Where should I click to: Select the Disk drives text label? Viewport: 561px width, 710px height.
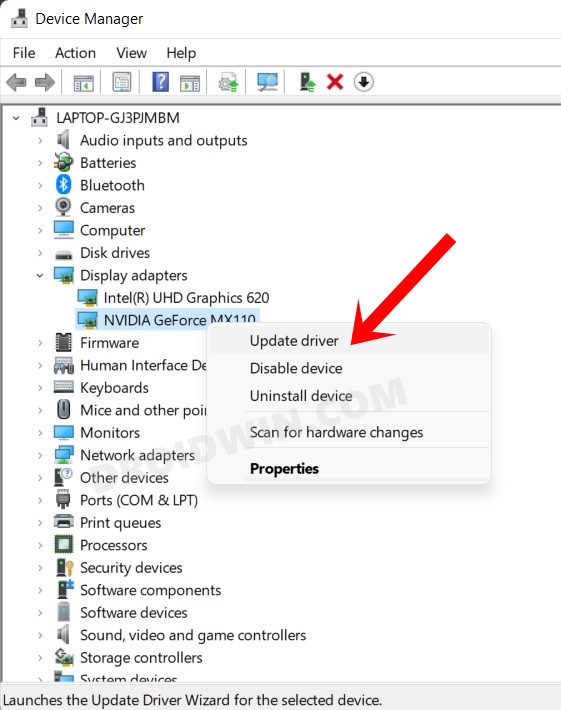[115, 253]
